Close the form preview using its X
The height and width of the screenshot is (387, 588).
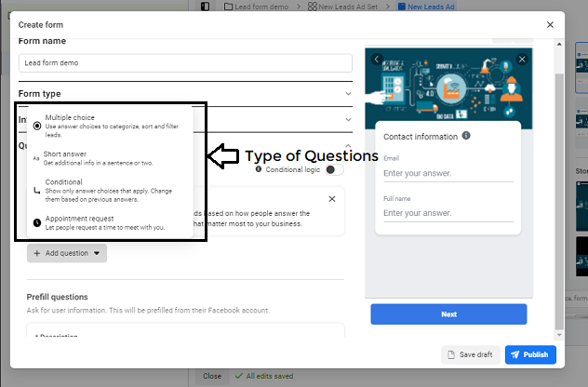tap(522, 60)
